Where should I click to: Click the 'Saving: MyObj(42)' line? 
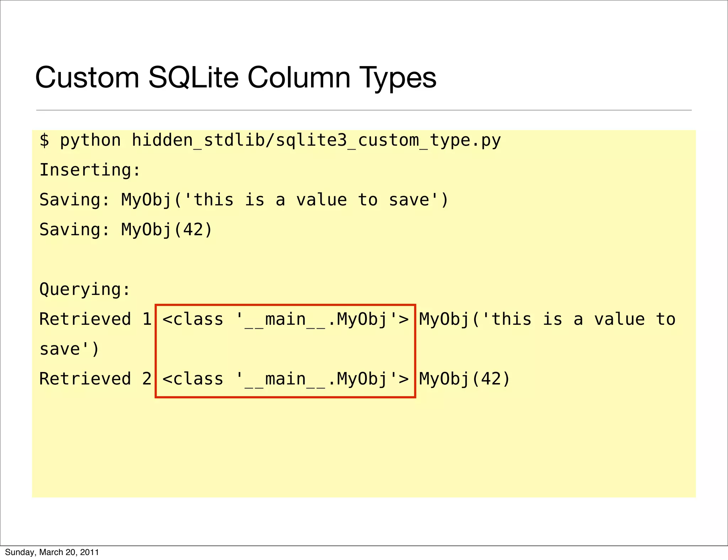coord(126,230)
